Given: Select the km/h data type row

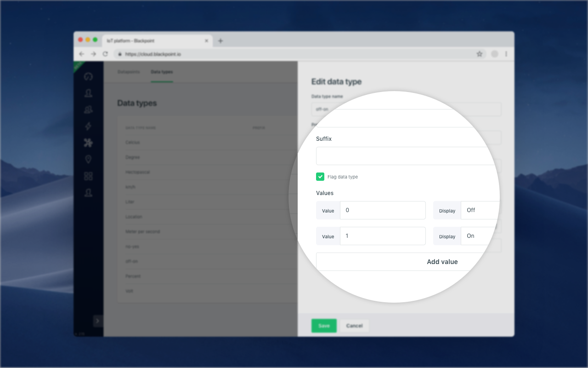Looking at the screenshot, I should (x=207, y=187).
